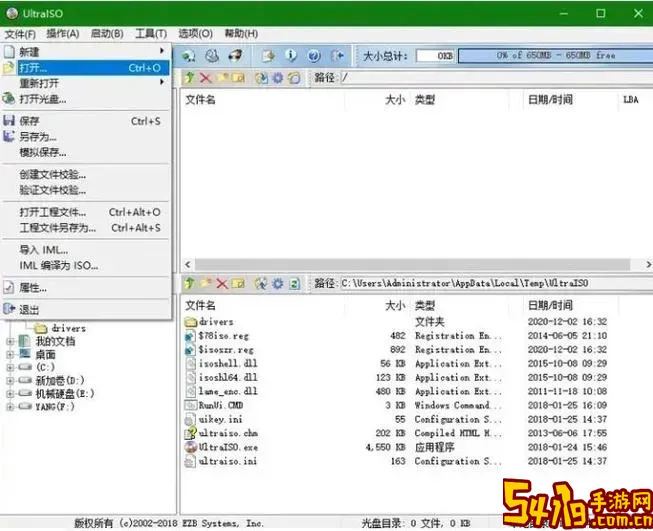Viewport: 653px width, 531px height.
Task: Click the blue info (i) toolbar icon
Action: click(291, 55)
